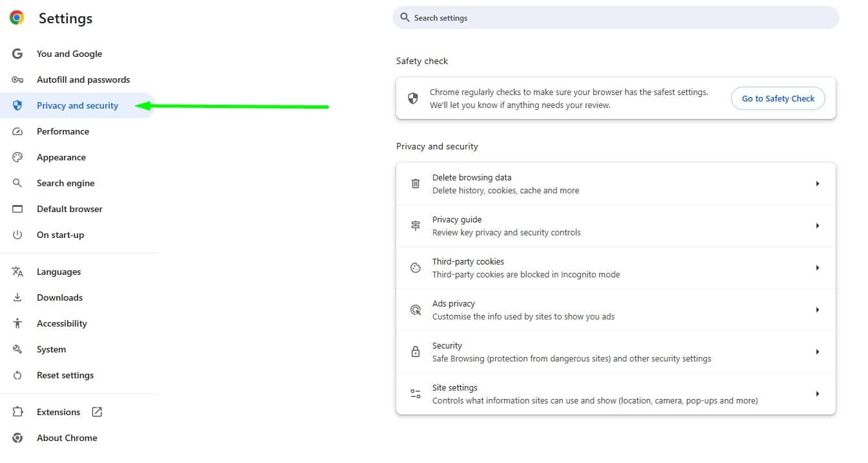The height and width of the screenshot is (463, 868).
Task: Click the translate icon for Languages
Action: pyautogui.click(x=17, y=272)
